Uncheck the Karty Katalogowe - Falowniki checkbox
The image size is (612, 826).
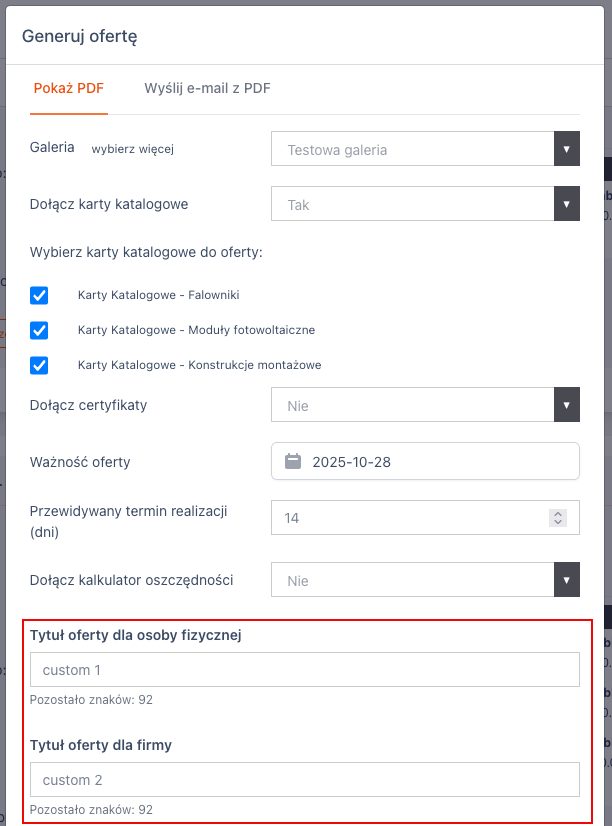[40, 295]
